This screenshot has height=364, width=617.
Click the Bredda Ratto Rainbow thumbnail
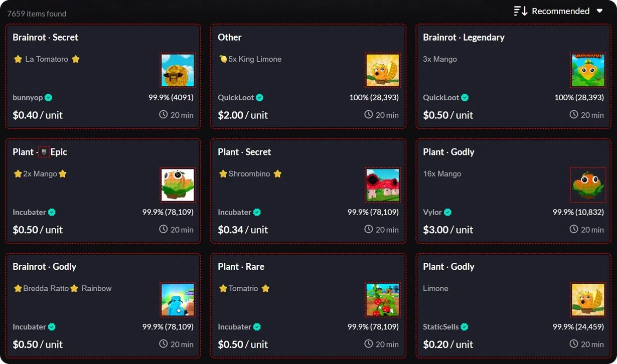(x=178, y=299)
